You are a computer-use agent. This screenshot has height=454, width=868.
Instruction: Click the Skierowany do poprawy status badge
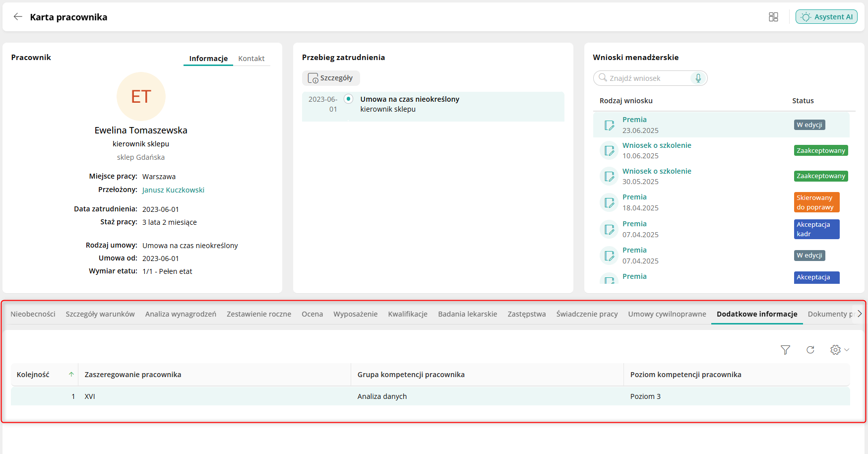tap(816, 202)
